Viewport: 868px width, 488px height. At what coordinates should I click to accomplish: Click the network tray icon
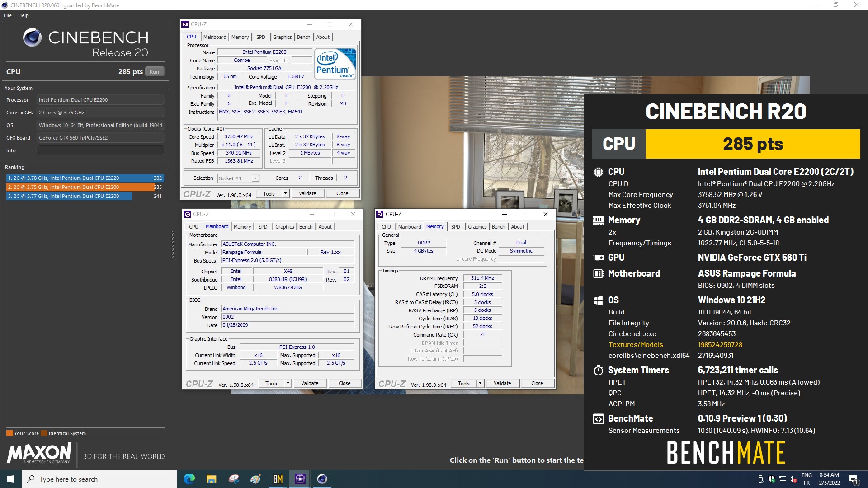783,479
